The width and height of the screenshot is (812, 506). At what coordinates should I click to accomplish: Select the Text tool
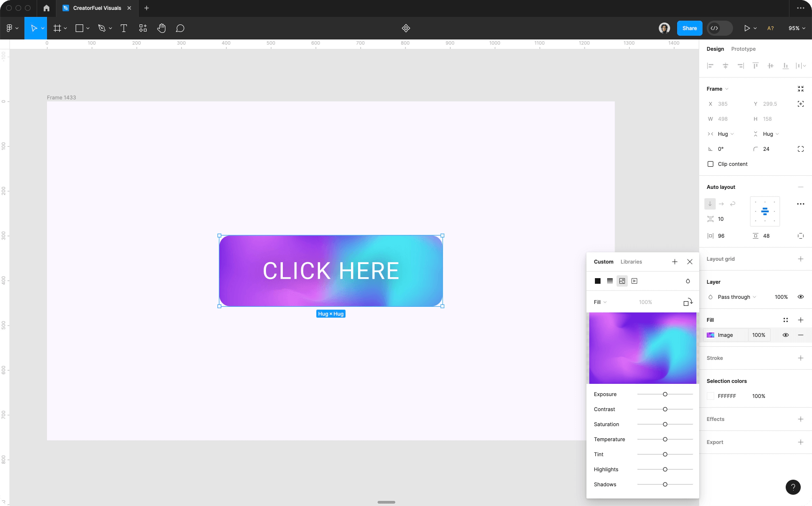tap(124, 28)
